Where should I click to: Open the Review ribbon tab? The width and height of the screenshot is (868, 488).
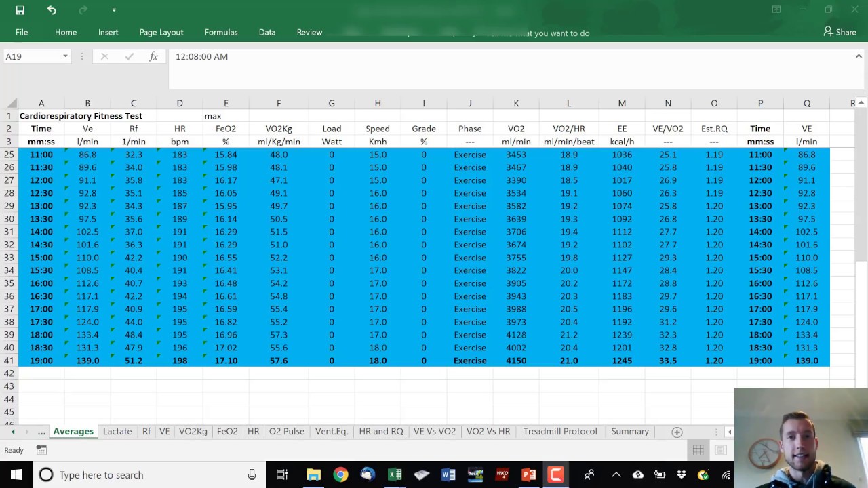click(309, 32)
